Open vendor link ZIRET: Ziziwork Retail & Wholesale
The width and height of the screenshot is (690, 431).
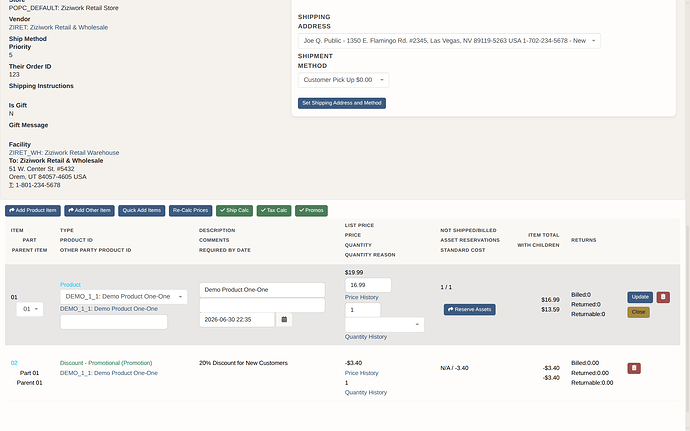[58, 27]
